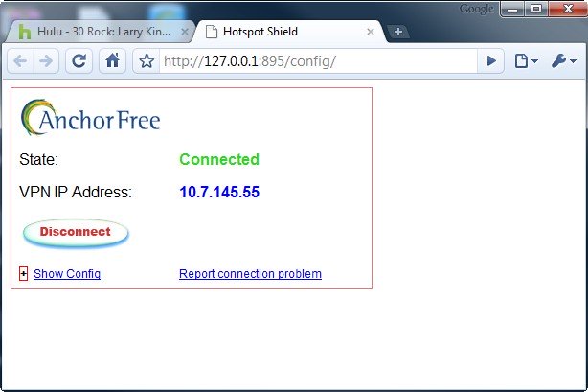Open the Show Config link
Screen dimensions: 588x392
pyautogui.click(x=67, y=274)
